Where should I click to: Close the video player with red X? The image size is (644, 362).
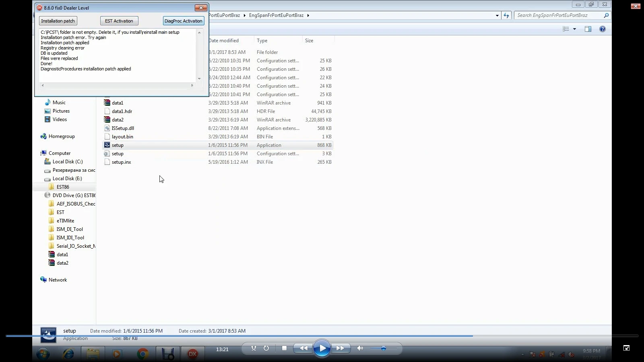(636, 6)
